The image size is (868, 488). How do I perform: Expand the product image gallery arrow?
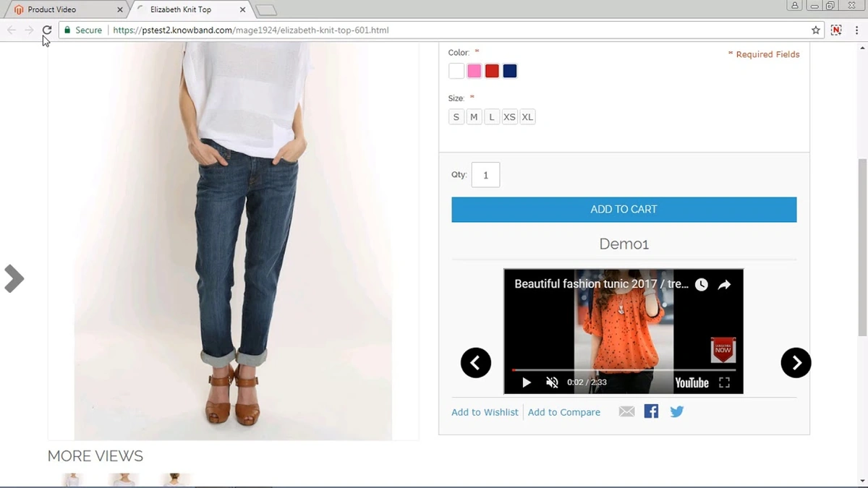13,278
